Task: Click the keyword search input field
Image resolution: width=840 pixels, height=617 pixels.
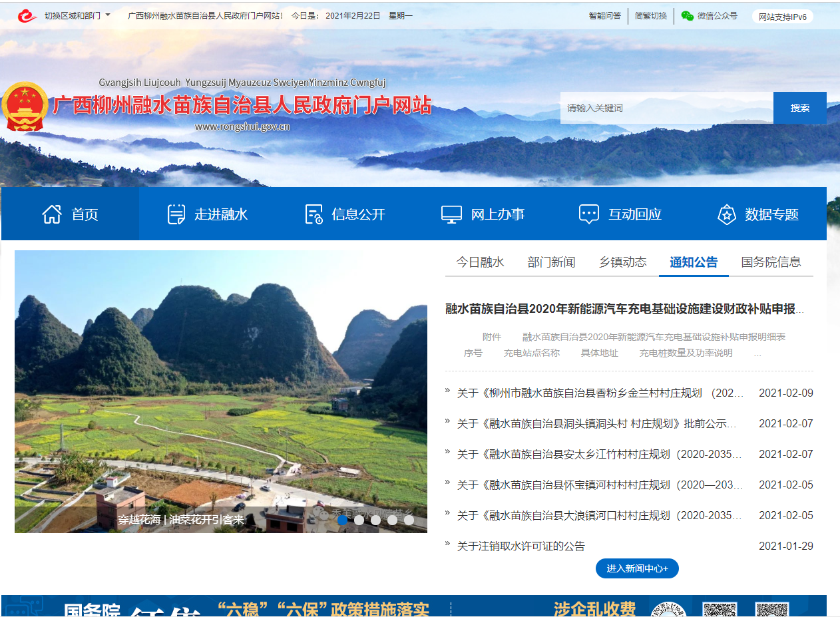Action: coord(666,108)
